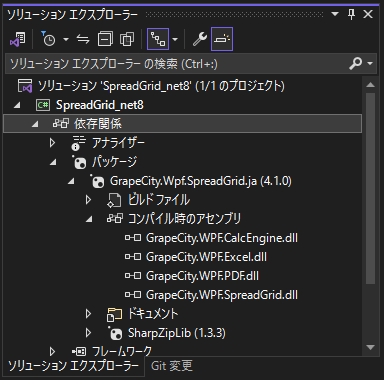The height and width of the screenshot is (380, 384).
Task: Select SharpZipLib (1.3.3)
Action: point(177,333)
